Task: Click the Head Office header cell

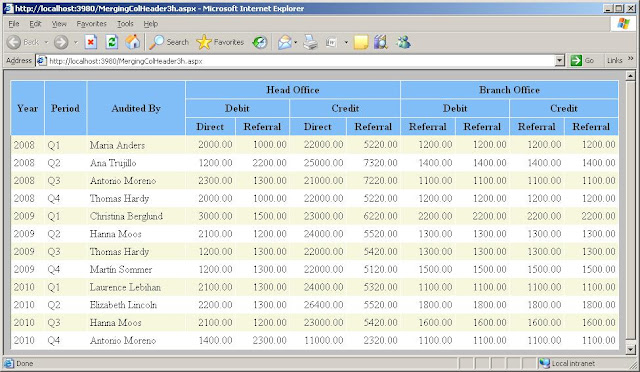Action: point(293,90)
